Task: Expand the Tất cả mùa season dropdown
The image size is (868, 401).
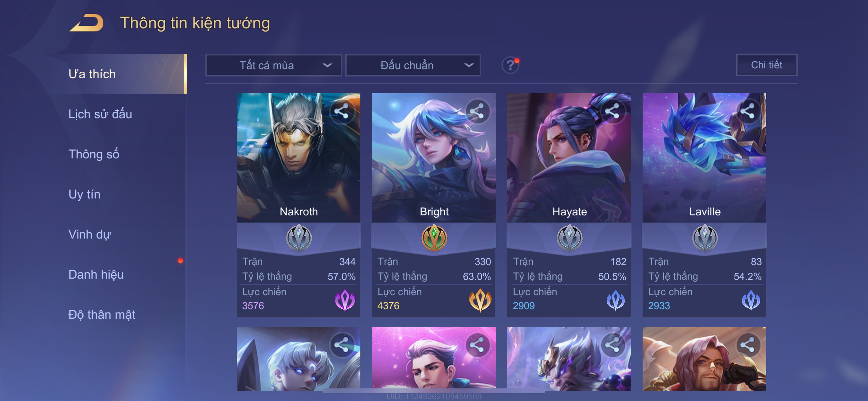Action: coord(274,65)
